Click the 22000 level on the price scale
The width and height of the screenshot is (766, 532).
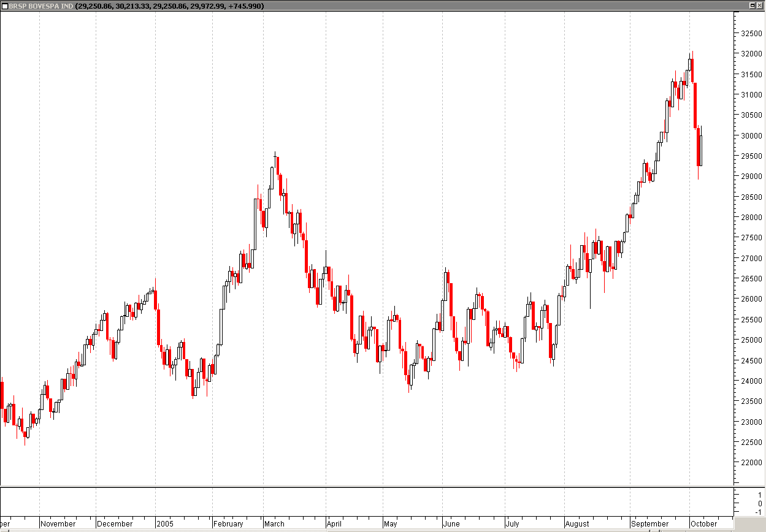tap(751, 463)
